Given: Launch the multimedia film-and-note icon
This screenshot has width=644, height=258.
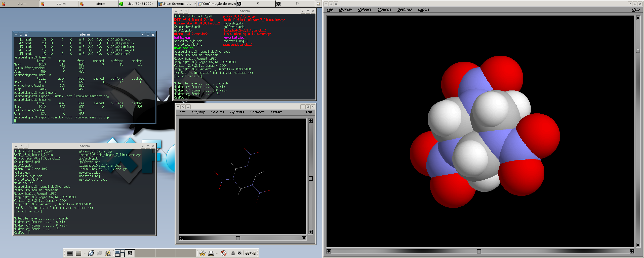Looking at the screenshot, I should click(x=108, y=253).
